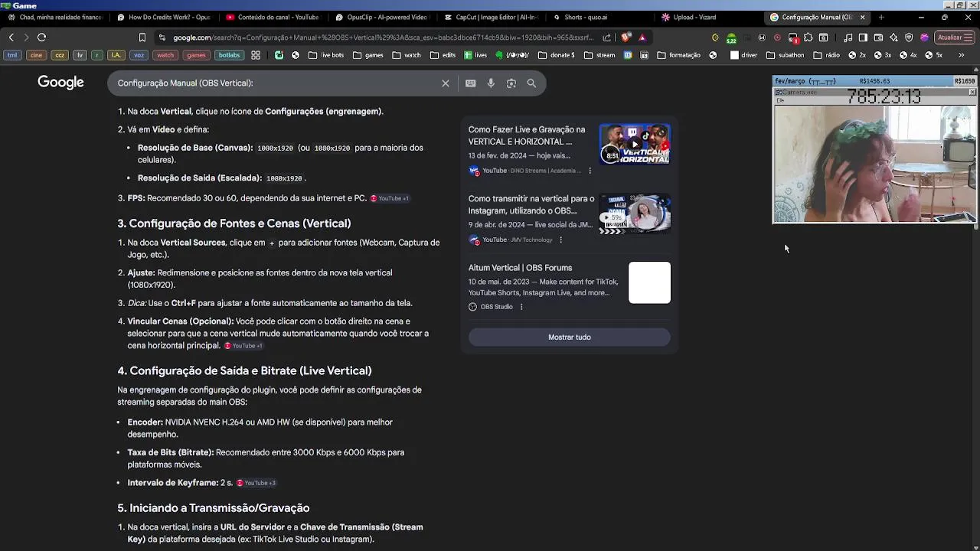Screen dimensions: 980x551
Task: Toggle the browser sidebar panel
Action: pos(863,37)
